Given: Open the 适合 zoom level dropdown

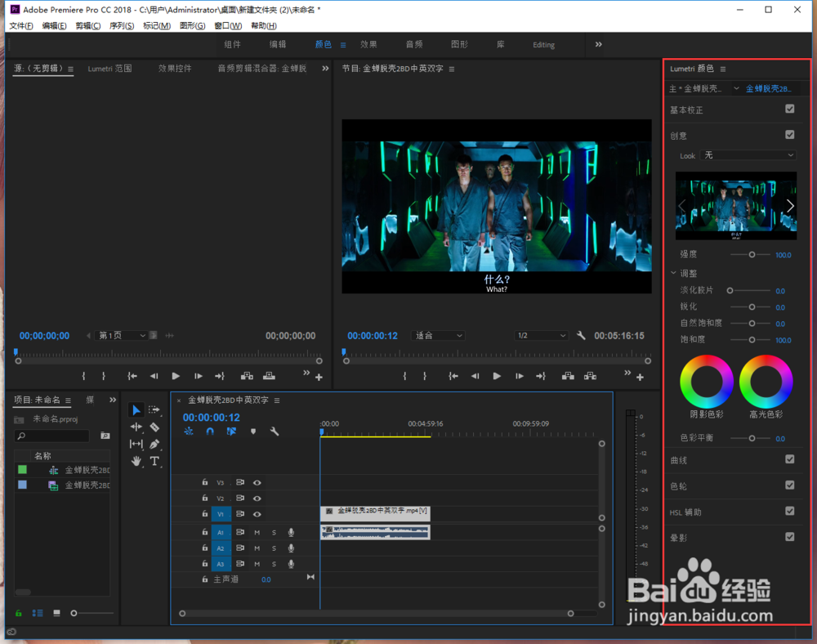Looking at the screenshot, I should click(438, 336).
